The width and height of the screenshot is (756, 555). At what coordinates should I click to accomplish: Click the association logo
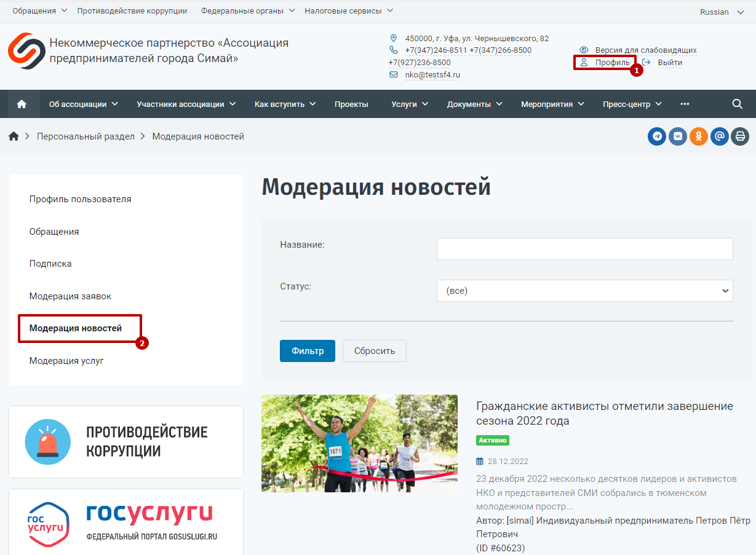point(26,51)
